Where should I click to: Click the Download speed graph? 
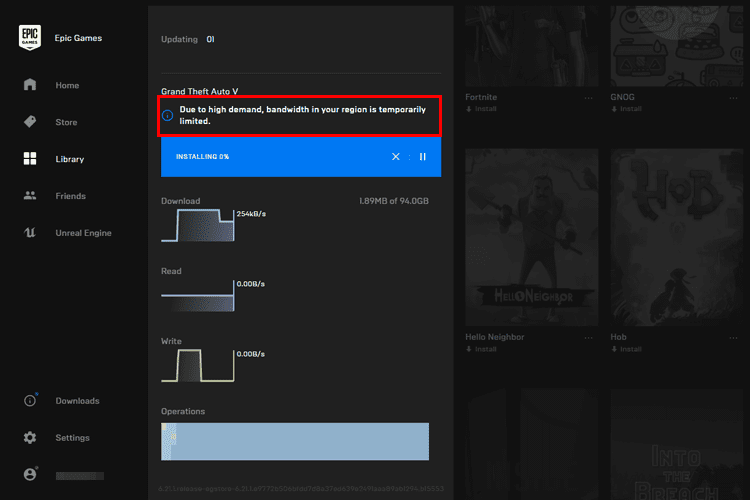pyautogui.click(x=198, y=225)
